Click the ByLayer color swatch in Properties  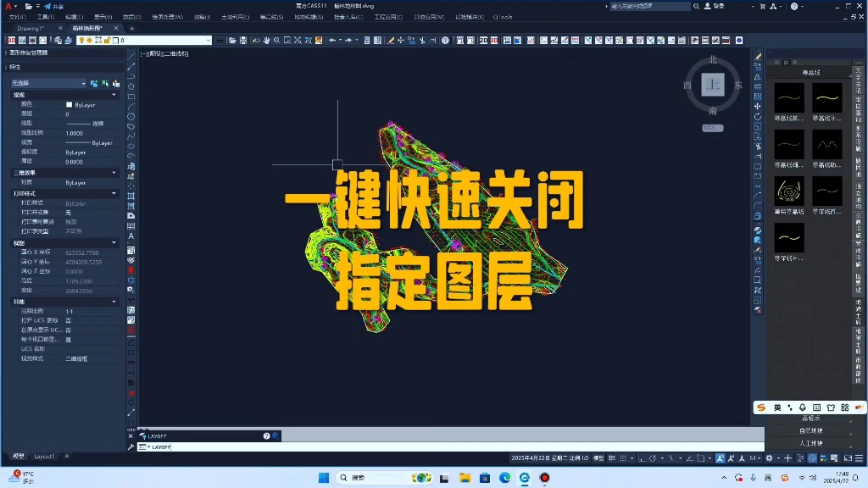[70, 104]
